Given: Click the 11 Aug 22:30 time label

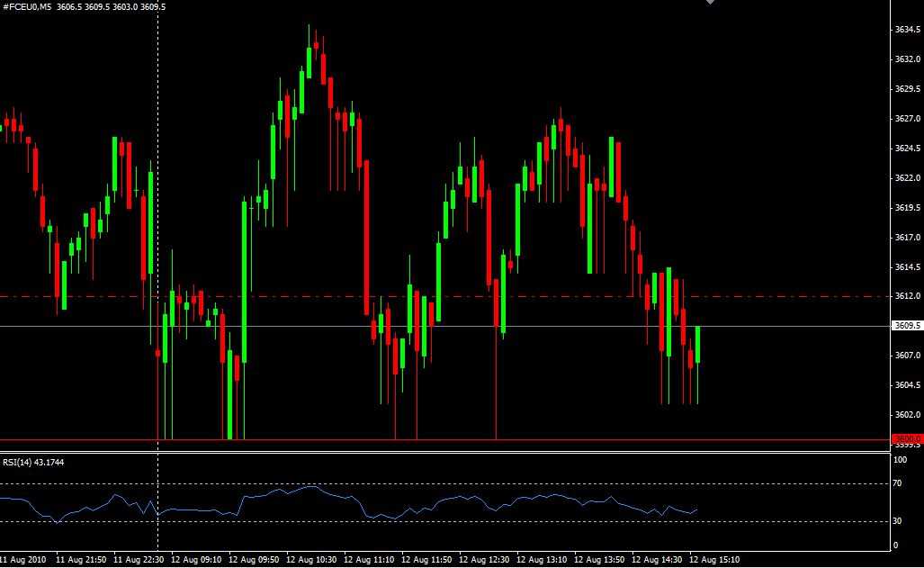Looking at the screenshot, I should coord(139,559).
